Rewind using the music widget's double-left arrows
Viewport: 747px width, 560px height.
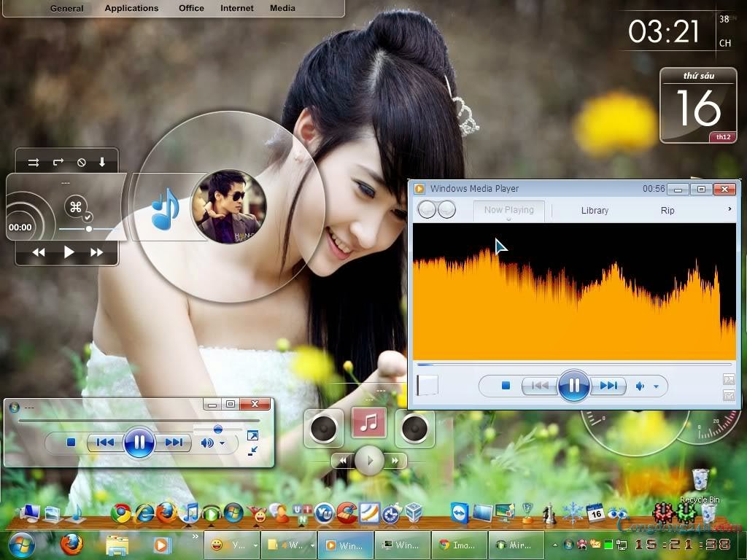(x=39, y=252)
